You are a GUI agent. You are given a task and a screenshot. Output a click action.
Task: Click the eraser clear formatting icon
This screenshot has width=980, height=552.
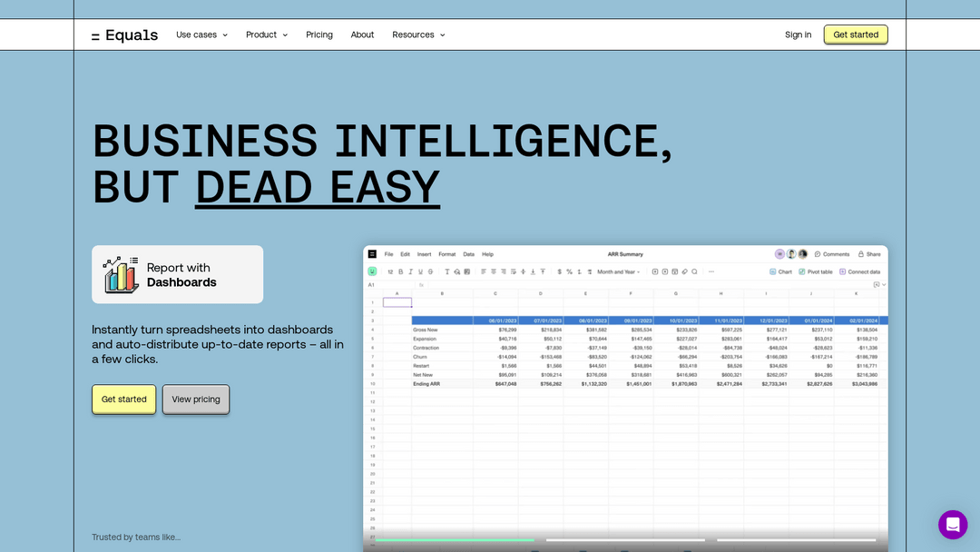pyautogui.click(x=684, y=272)
